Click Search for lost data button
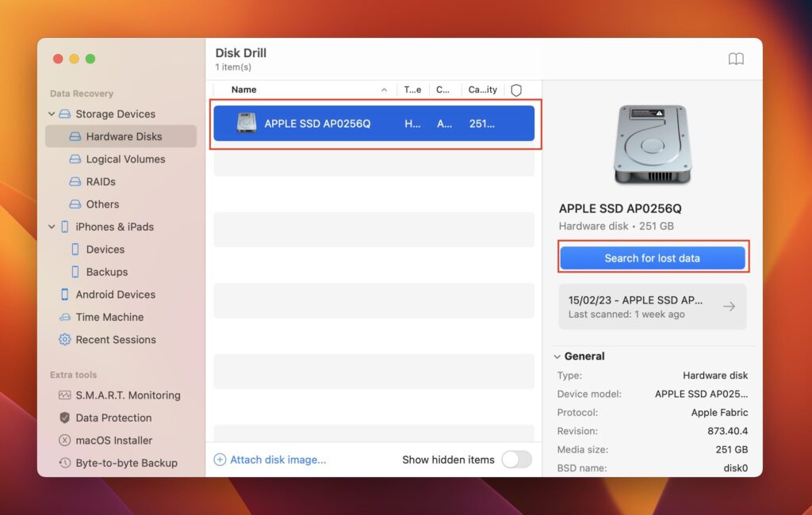The height and width of the screenshot is (515, 812). pyautogui.click(x=653, y=257)
